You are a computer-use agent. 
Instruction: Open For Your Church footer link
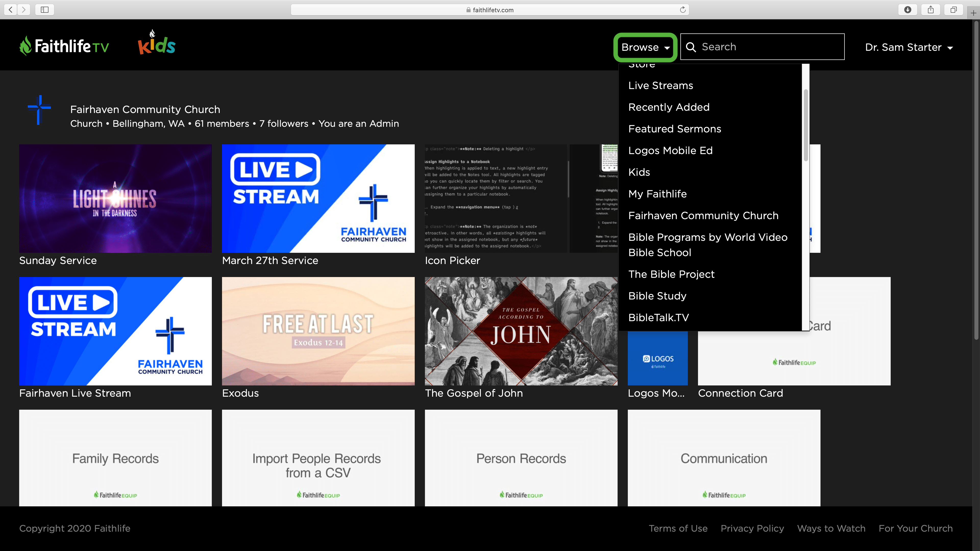pyautogui.click(x=916, y=528)
